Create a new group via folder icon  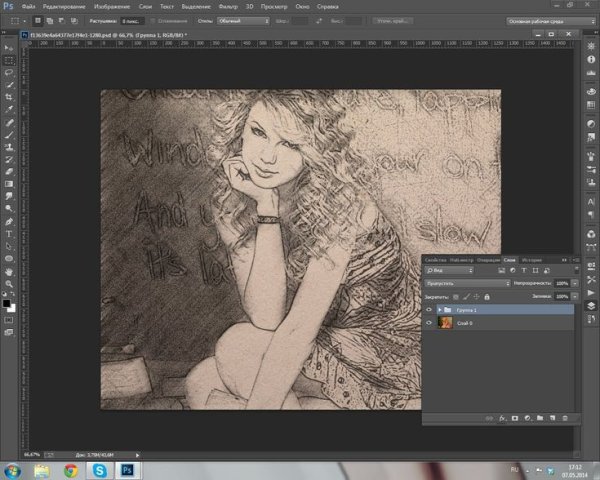(x=538, y=417)
